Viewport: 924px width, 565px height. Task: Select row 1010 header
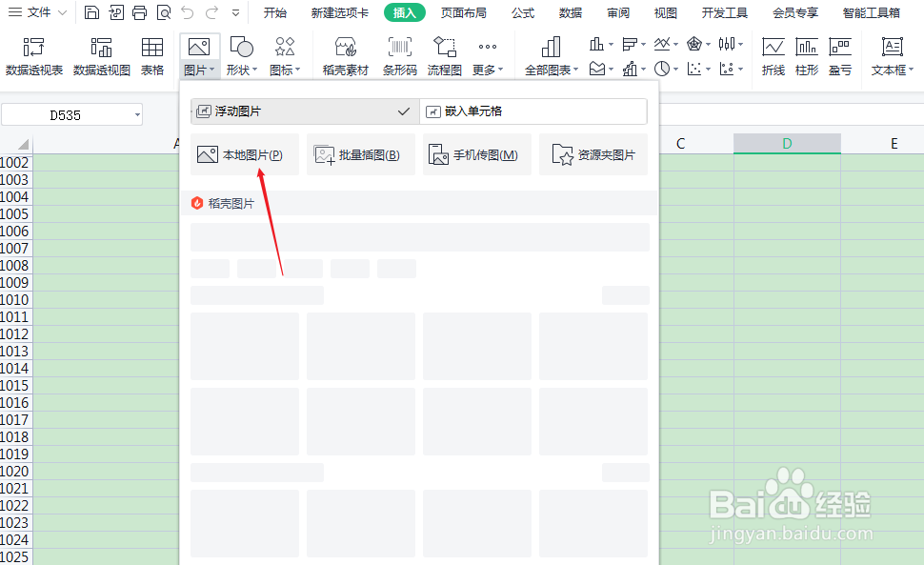click(x=14, y=300)
